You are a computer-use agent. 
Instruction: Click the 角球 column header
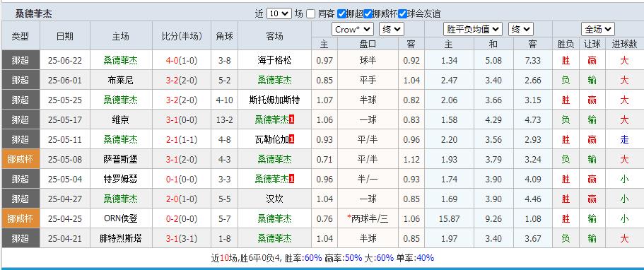pyautogui.click(x=224, y=36)
